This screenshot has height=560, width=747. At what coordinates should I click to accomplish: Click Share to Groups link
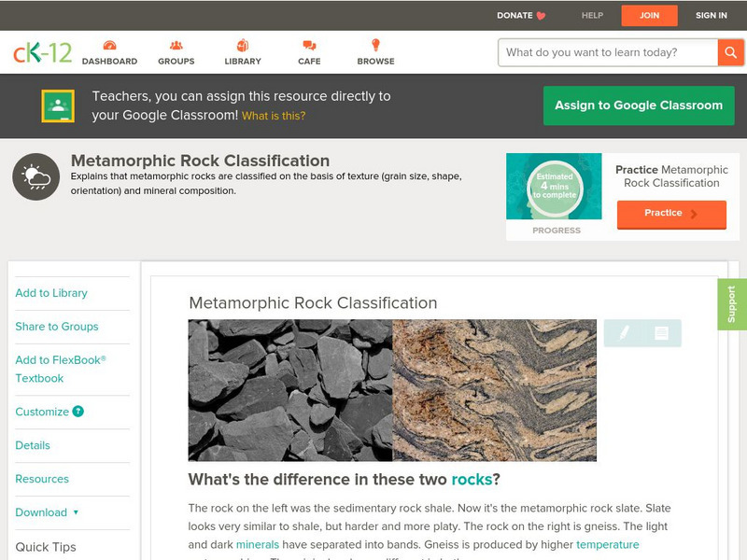pyautogui.click(x=57, y=327)
